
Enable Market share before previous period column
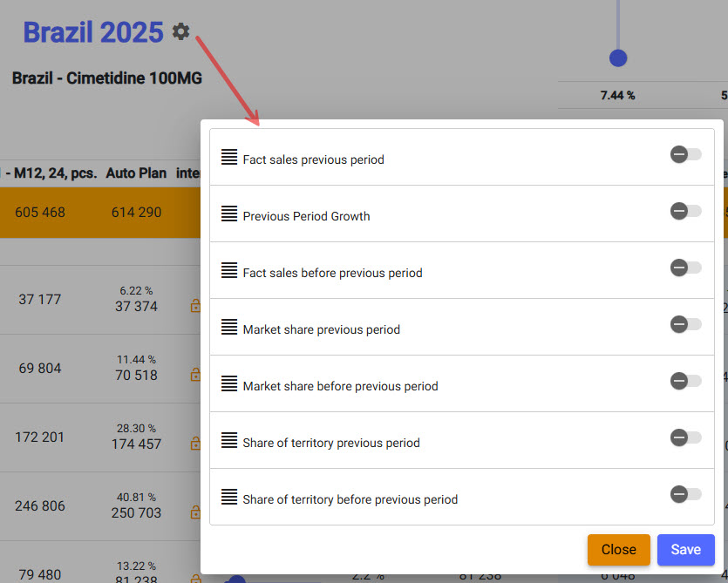[x=685, y=382]
